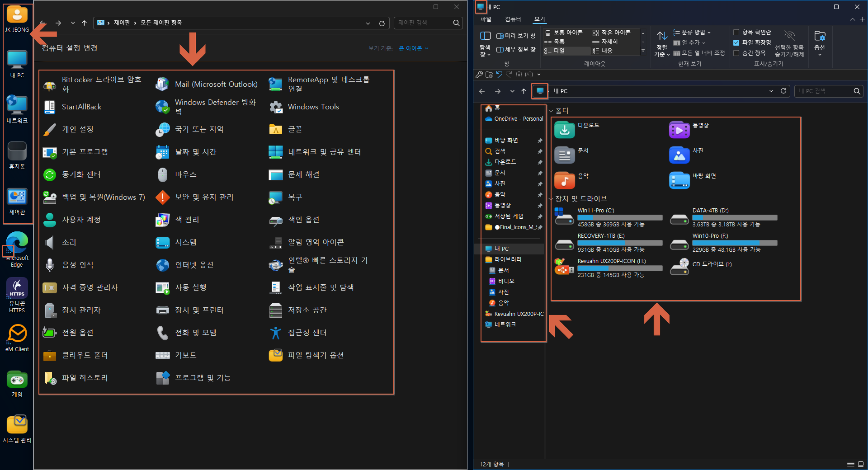The width and height of the screenshot is (868, 470).
Task: Open Win11-Pro (C:) drive
Action: click(x=609, y=218)
